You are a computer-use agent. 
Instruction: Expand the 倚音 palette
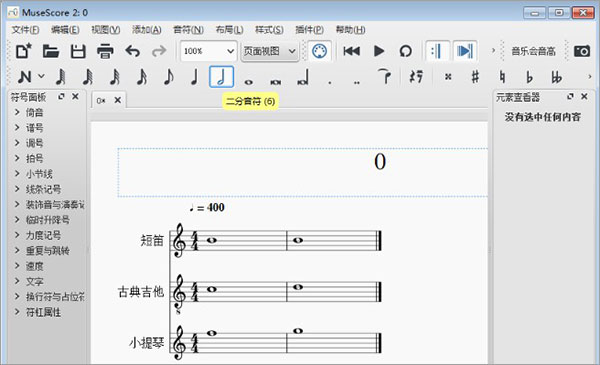tap(17, 112)
